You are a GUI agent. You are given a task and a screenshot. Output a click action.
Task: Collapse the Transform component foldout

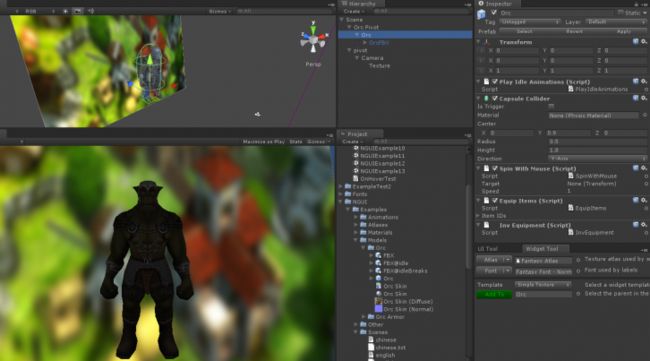pos(479,42)
